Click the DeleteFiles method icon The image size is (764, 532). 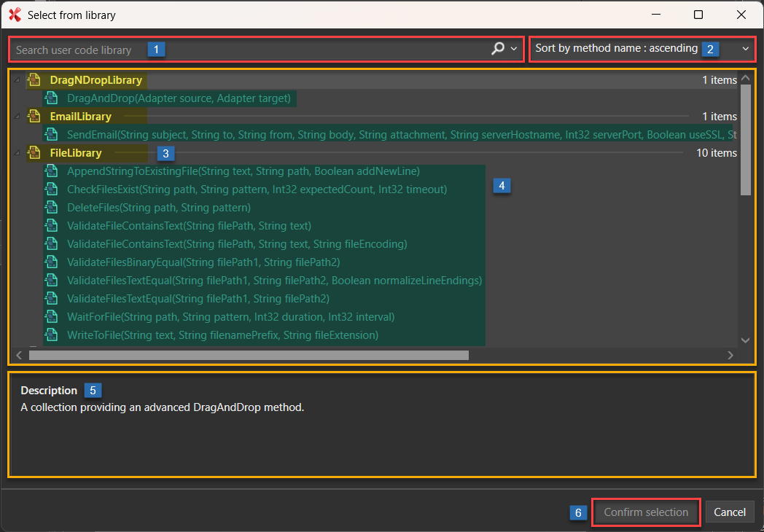pos(51,208)
